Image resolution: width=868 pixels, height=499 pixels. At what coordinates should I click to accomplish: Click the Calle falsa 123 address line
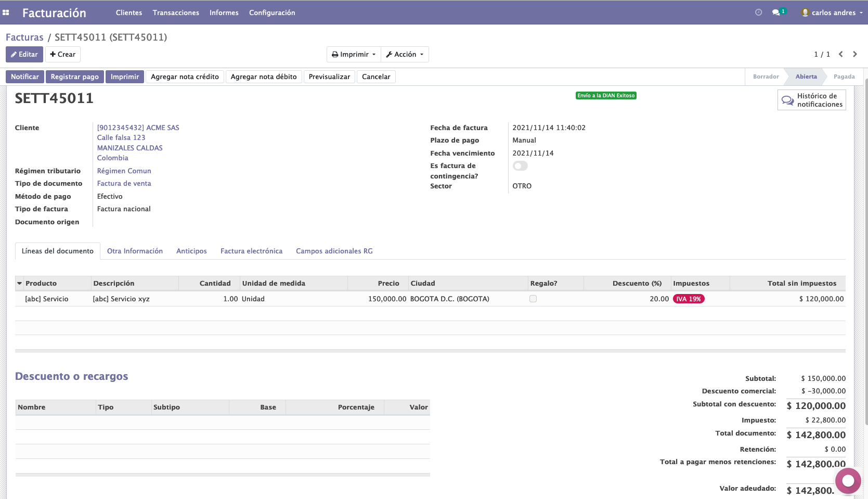coord(121,137)
